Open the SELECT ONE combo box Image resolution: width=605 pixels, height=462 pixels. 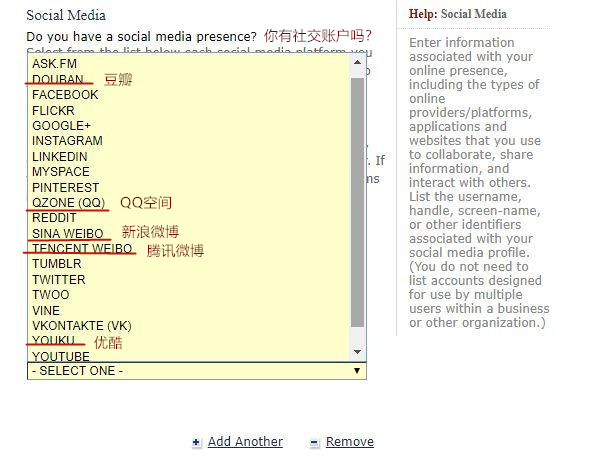[x=197, y=371]
